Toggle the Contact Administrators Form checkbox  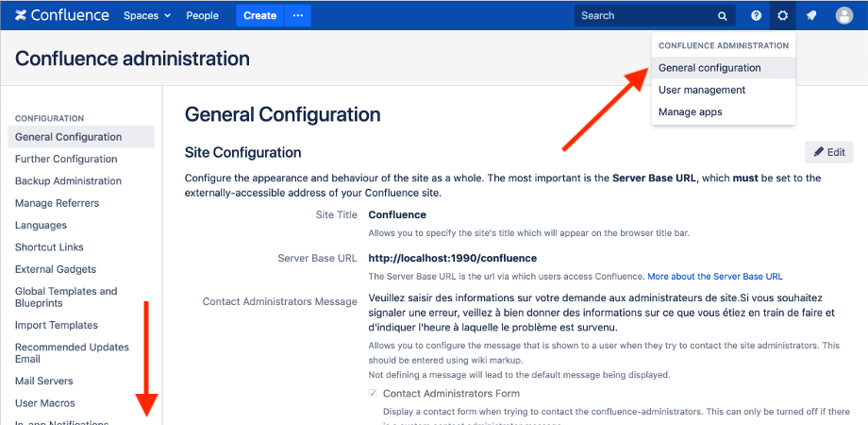[373, 394]
